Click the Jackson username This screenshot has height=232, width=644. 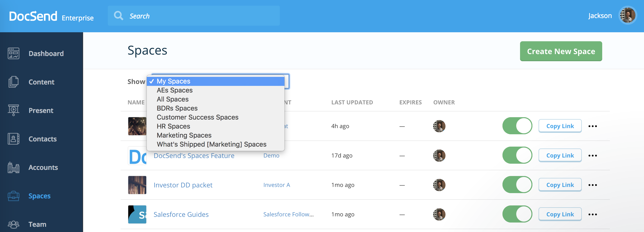(x=600, y=16)
